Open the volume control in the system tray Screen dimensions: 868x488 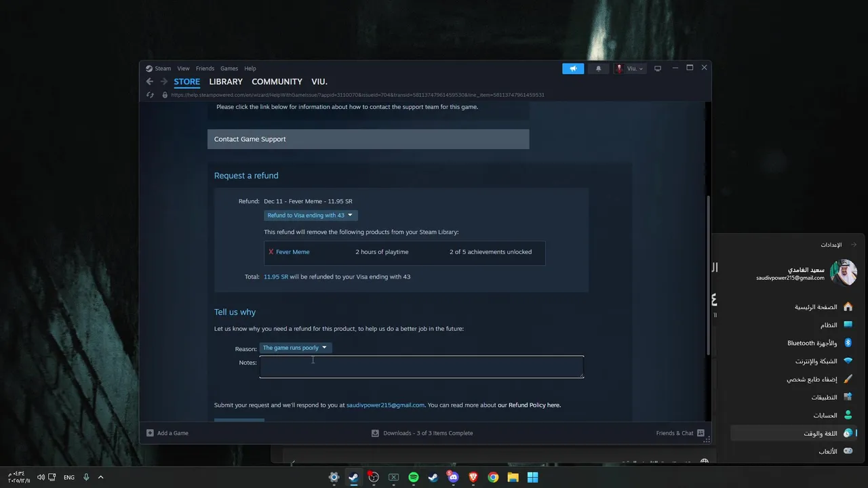point(41,477)
